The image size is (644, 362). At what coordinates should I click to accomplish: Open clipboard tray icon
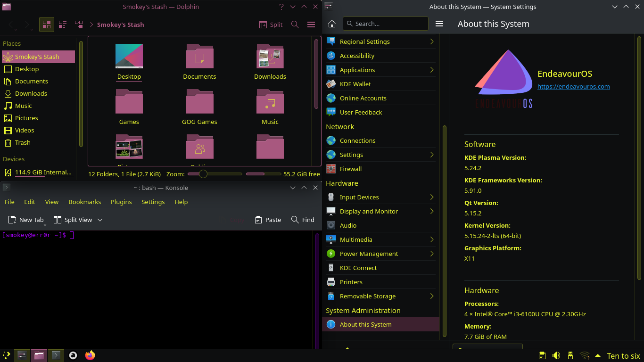tap(542, 355)
